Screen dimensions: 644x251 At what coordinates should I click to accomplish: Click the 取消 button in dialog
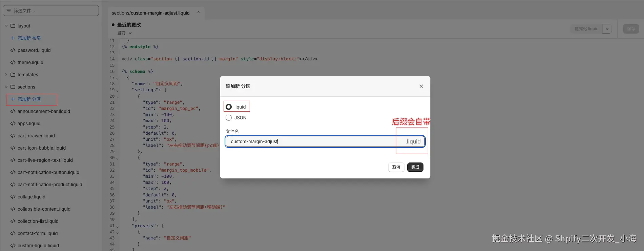pyautogui.click(x=396, y=167)
